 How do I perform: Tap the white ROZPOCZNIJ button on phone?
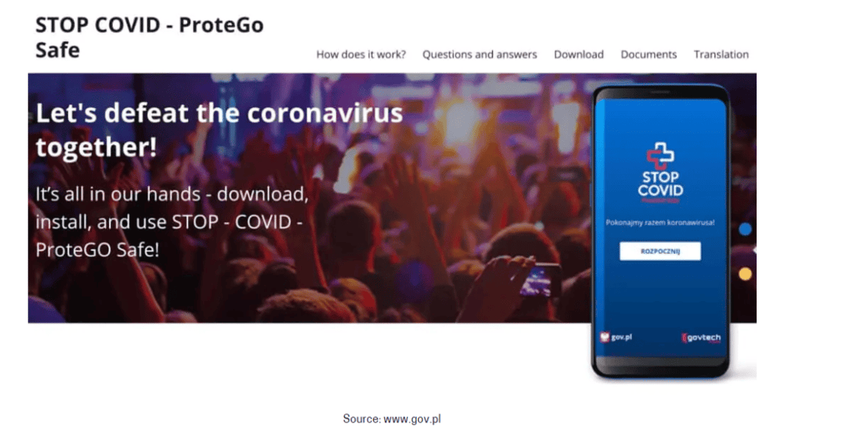(x=660, y=251)
